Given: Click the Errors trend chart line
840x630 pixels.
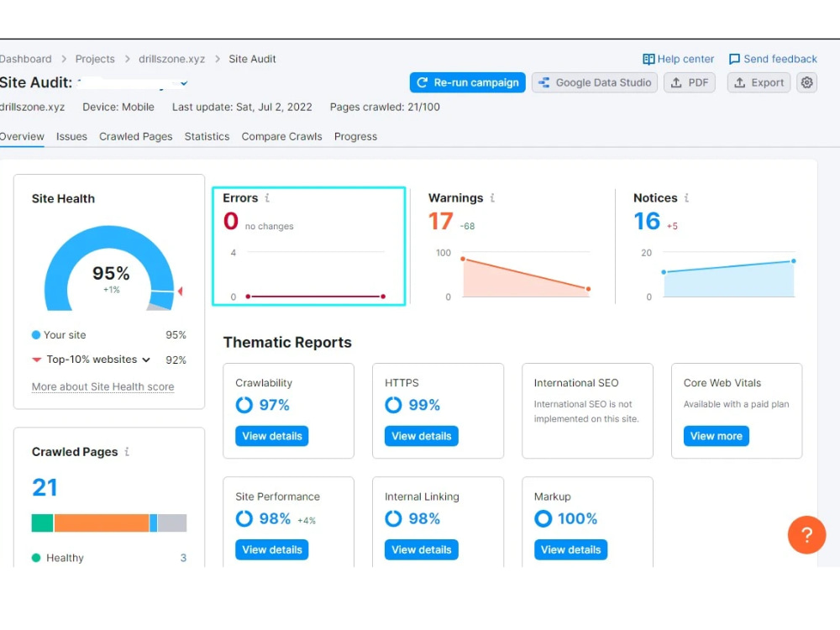Looking at the screenshot, I should point(316,297).
